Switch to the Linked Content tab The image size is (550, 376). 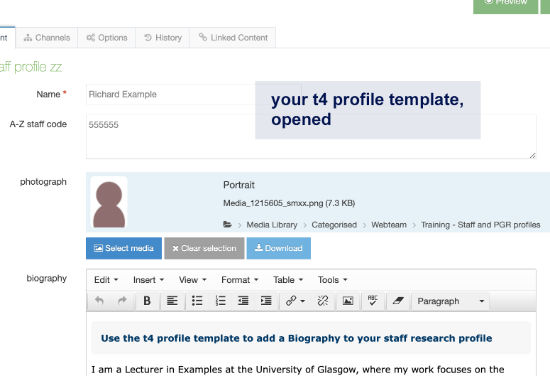233,38
